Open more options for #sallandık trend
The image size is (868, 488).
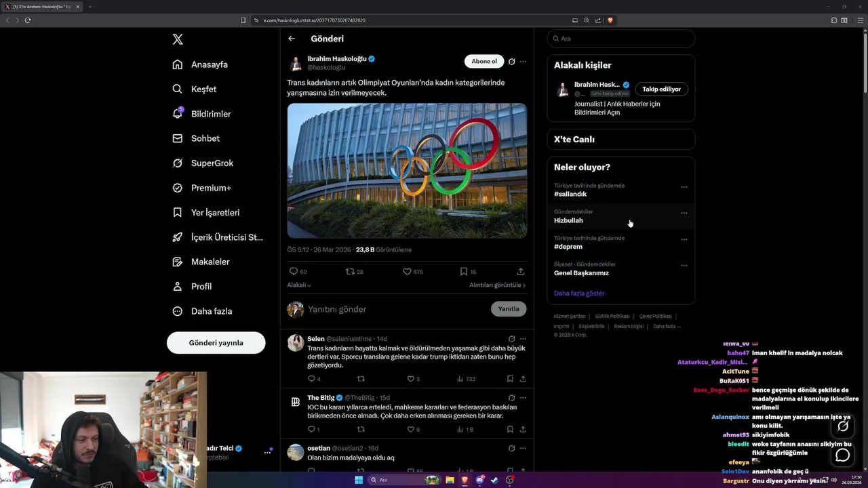[684, 186]
